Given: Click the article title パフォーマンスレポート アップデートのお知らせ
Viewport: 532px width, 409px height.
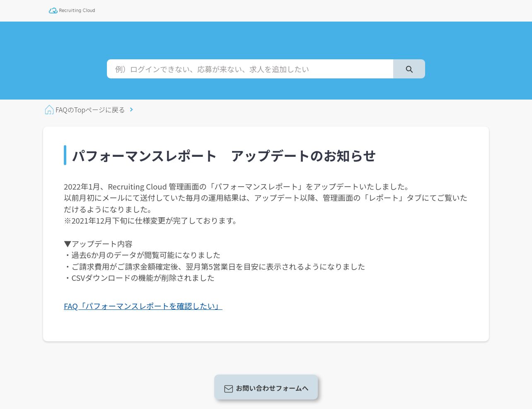Looking at the screenshot, I should coord(224,156).
